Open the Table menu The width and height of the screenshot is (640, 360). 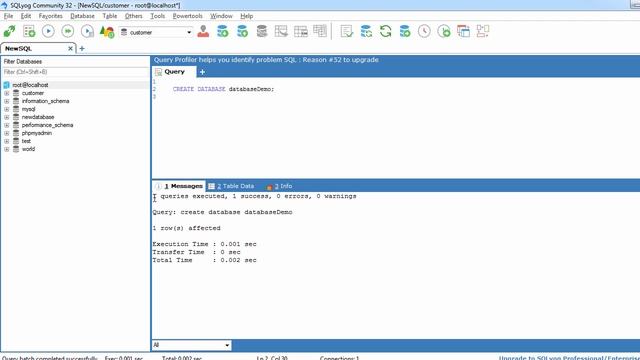point(110,16)
